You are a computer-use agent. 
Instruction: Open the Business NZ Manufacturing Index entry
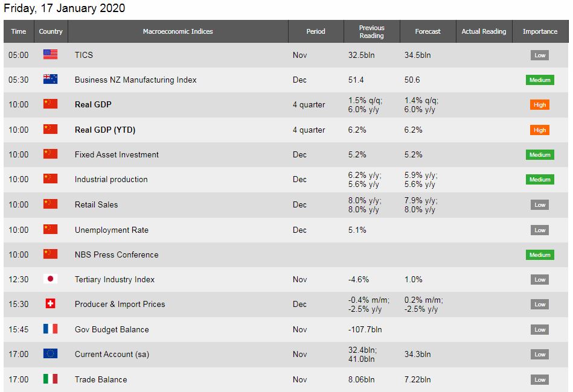pyautogui.click(x=135, y=80)
